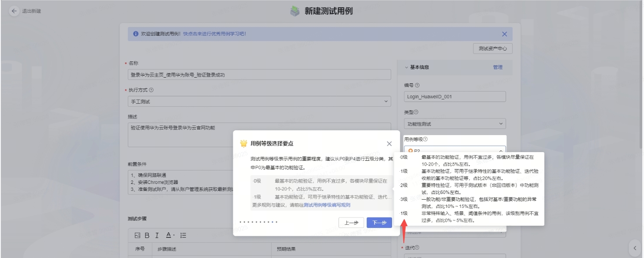
Task: Click the back arrow beside 退出新建
Action: click(x=14, y=11)
